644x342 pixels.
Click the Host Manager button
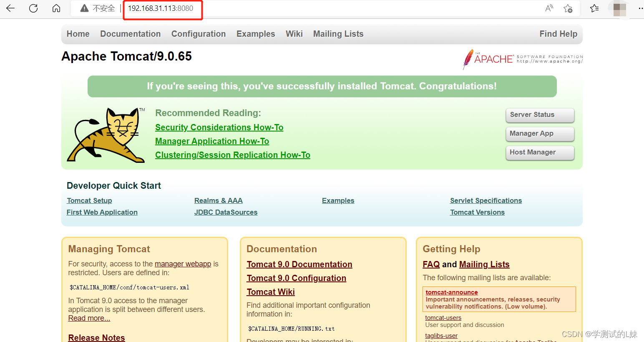pos(540,152)
